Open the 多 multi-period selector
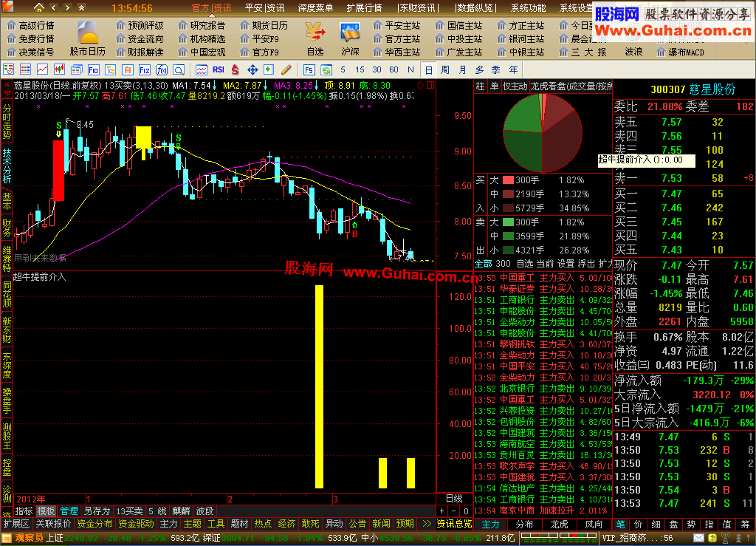 [479, 70]
